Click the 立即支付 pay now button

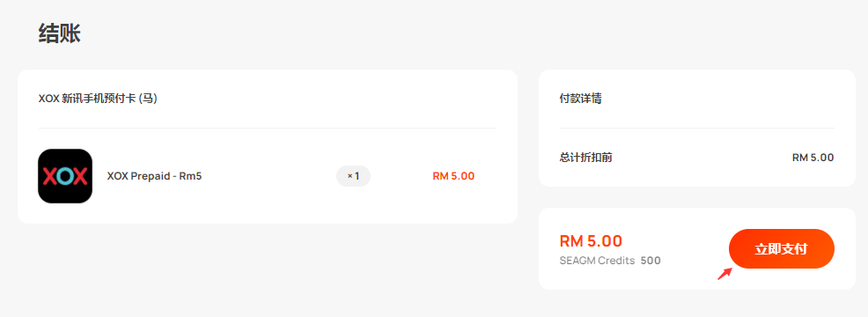coord(781,249)
